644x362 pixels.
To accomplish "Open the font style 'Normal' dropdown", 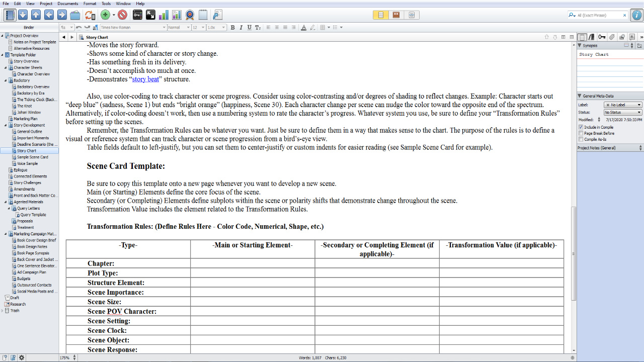I will click(x=179, y=27).
